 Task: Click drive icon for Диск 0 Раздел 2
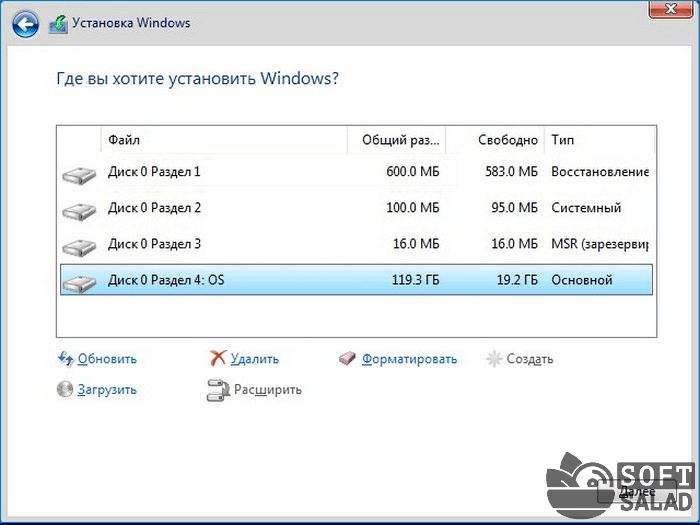click(x=79, y=211)
